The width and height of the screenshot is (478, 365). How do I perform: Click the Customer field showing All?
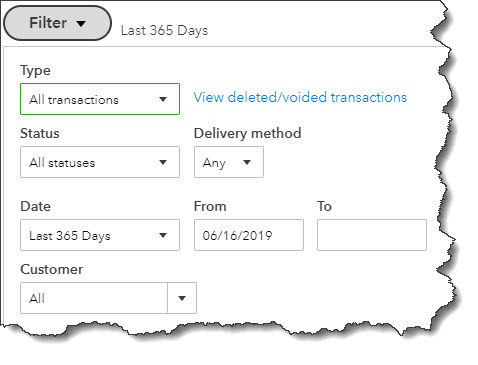click(x=94, y=298)
